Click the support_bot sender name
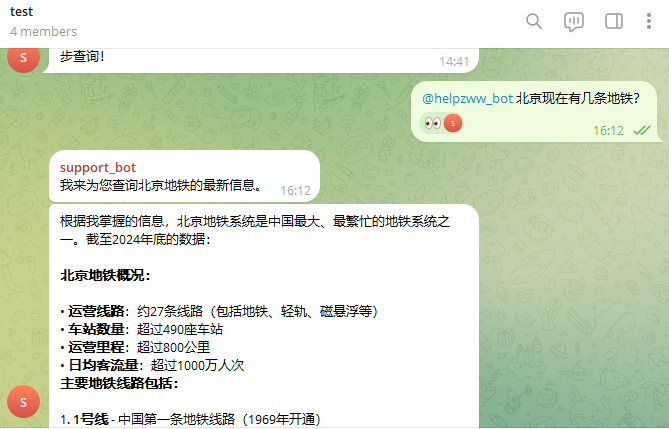The width and height of the screenshot is (669, 429). (98, 167)
